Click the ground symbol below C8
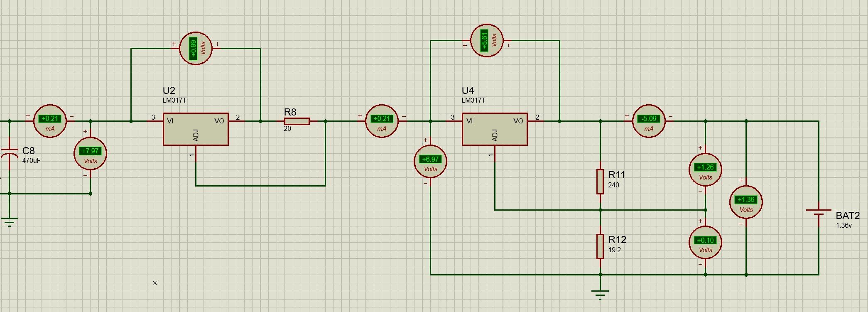 click(9, 222)
